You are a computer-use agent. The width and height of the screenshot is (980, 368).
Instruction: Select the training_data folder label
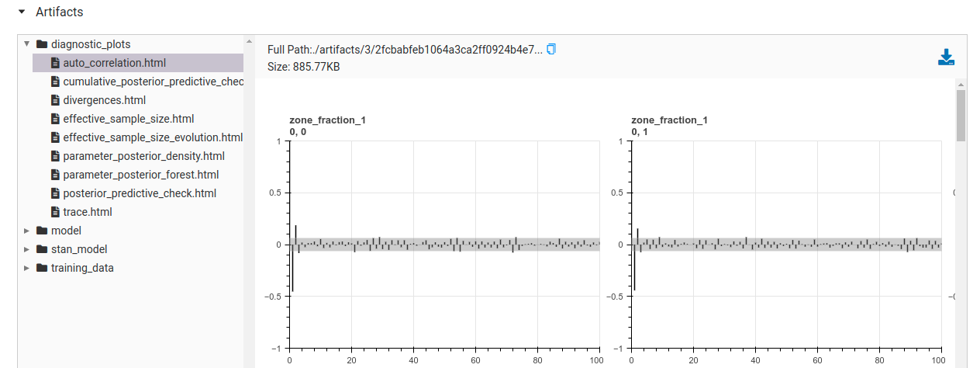82,268
